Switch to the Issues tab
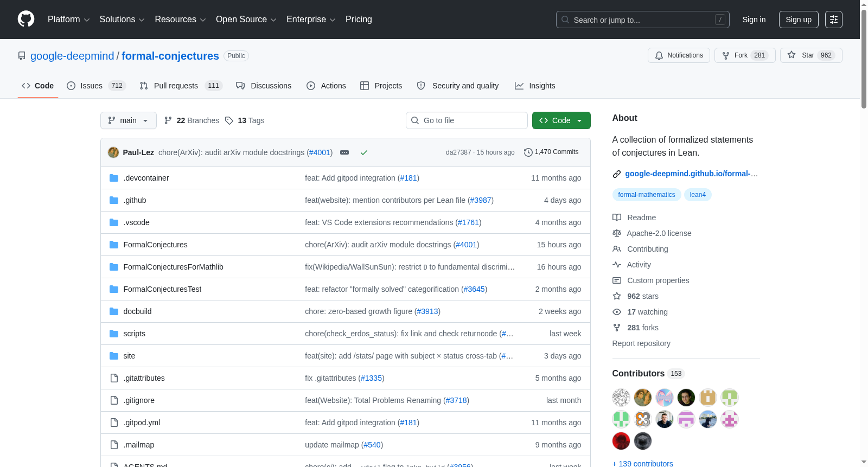This screenshot has width=868, height=467. [96, 86]
